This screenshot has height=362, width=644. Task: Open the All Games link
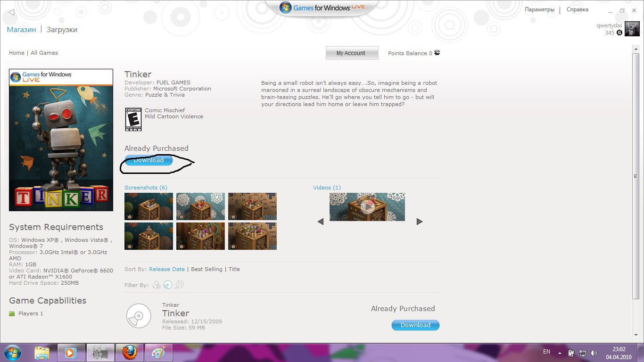[x=44, y=53]
